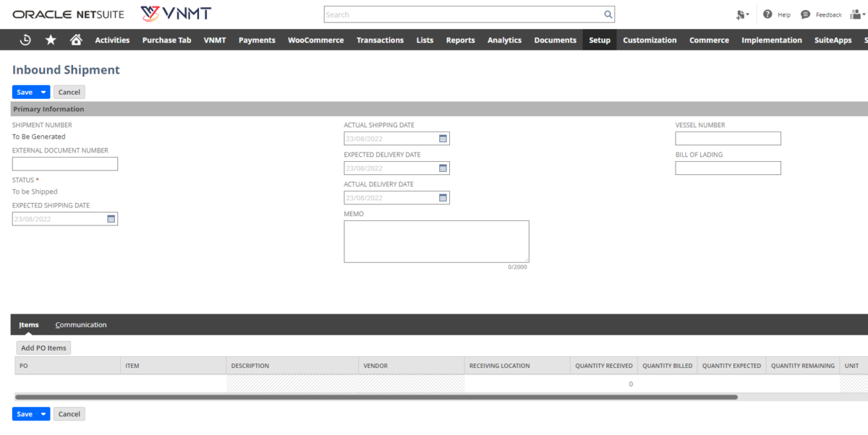Expand the bottom Save dropdown arrow

click(41, 413)
